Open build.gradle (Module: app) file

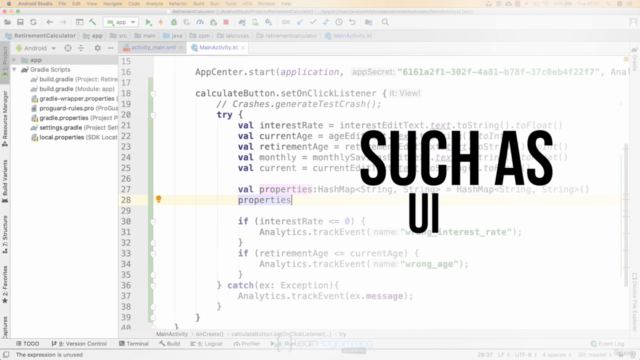click(73, 89)
